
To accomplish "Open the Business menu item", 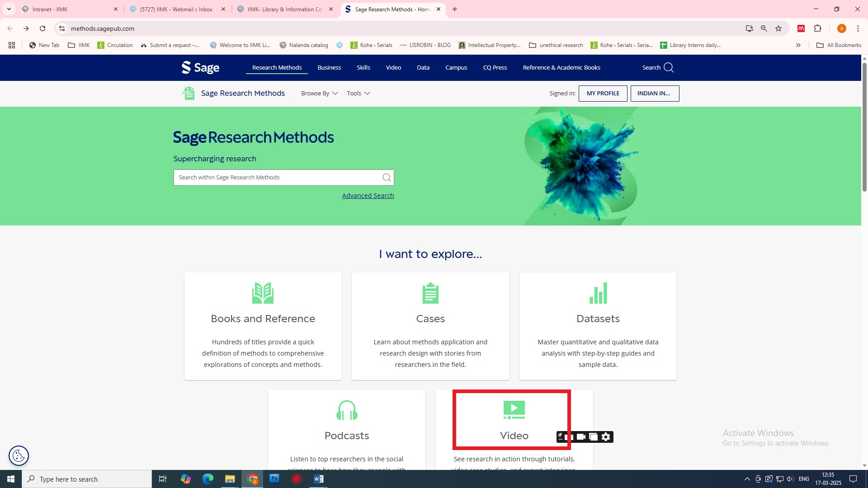I will [329, 68].
